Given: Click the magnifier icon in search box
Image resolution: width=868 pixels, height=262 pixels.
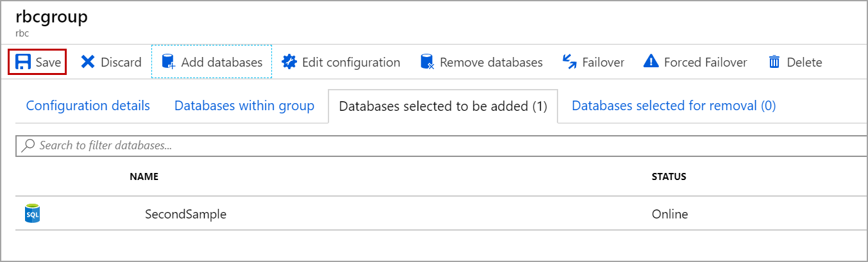Looking at the screenshot, I should [x=28, y=145].
